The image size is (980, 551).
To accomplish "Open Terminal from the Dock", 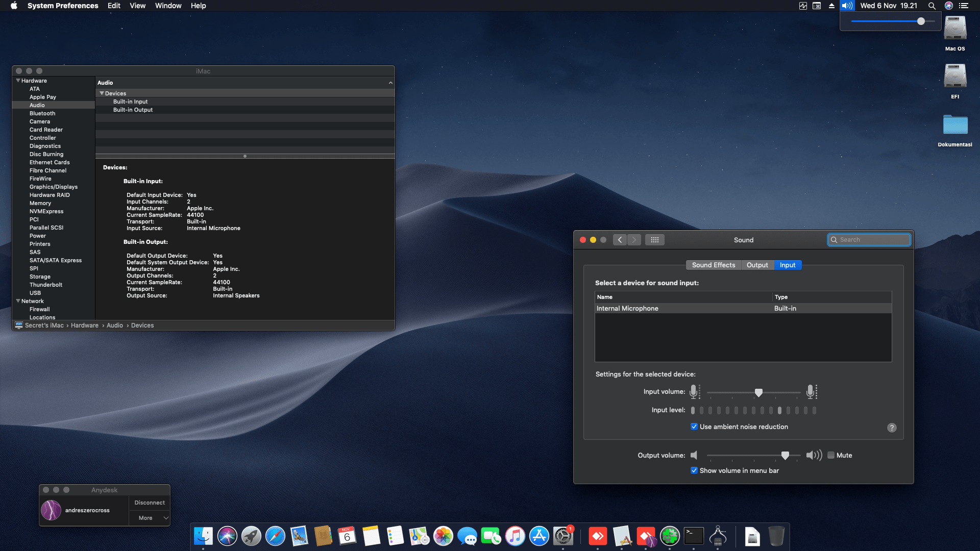I will click(x=693, y=536).
